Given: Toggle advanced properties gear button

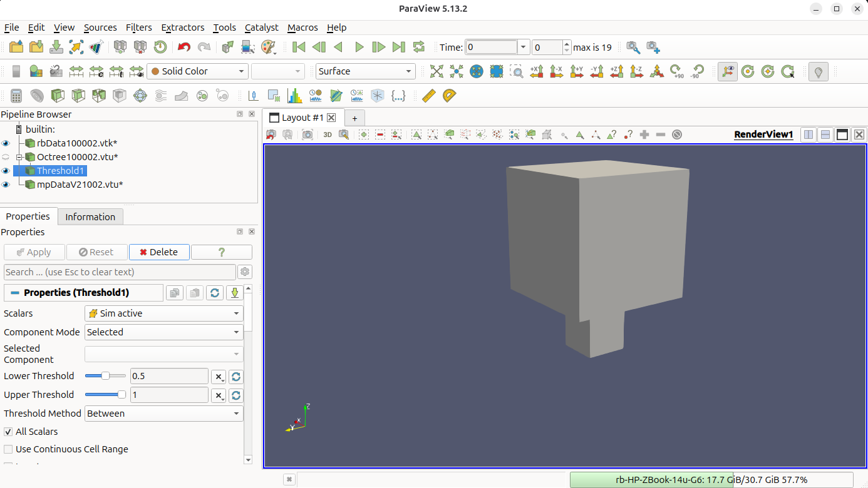Looking at the screenshot, I should 245,272.
